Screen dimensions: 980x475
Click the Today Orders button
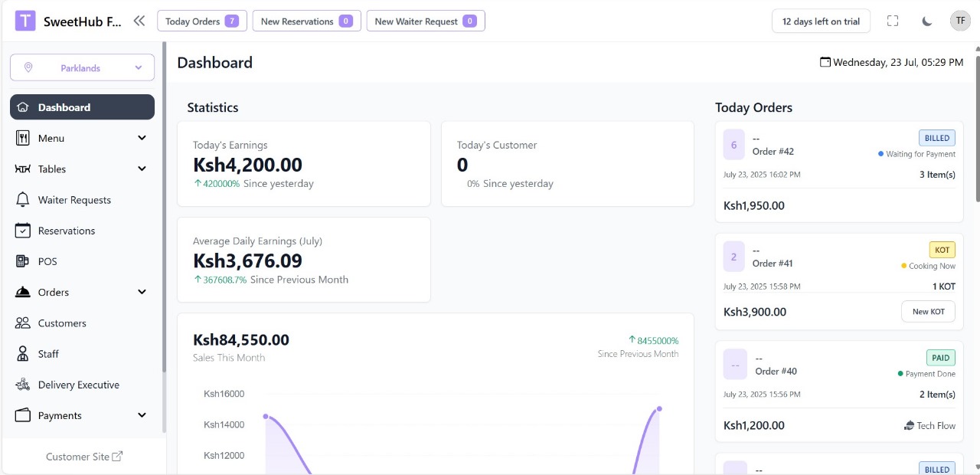201,21
